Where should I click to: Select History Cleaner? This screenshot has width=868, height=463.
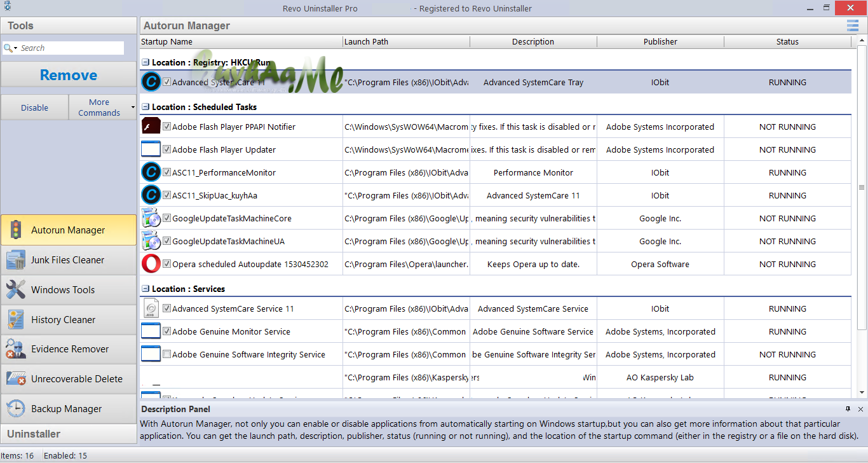pos(69,319)
